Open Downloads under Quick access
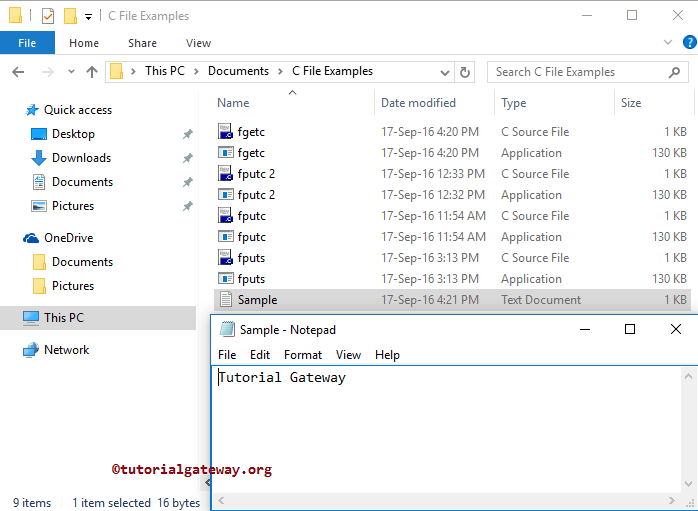This screenshot has width=698, height=511. point(81,158)
